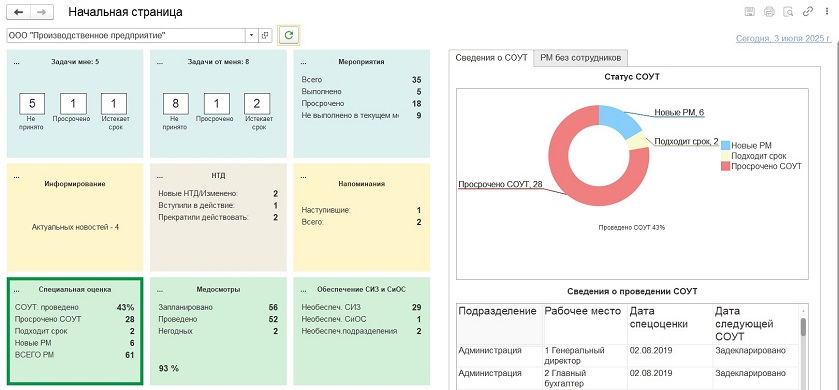
Task: Click 'Необеспеч. СиОС' row showing 1
Action: click(361, 319)
